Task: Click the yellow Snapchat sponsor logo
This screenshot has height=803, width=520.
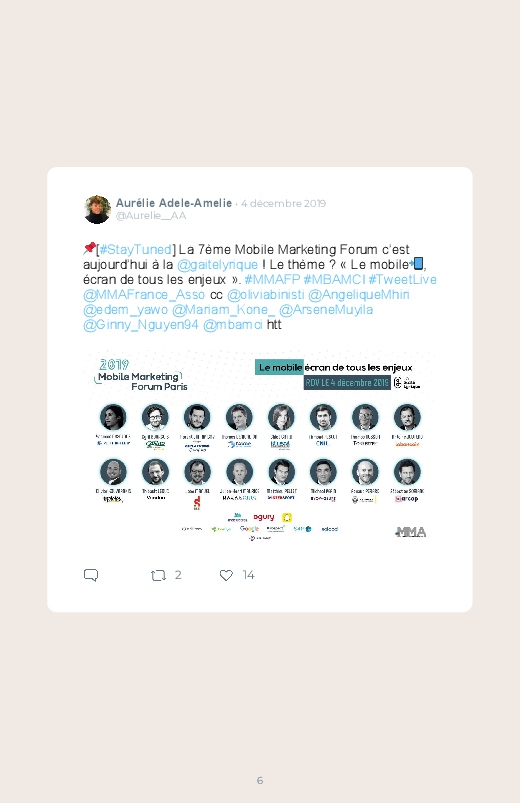Action: 287,517
